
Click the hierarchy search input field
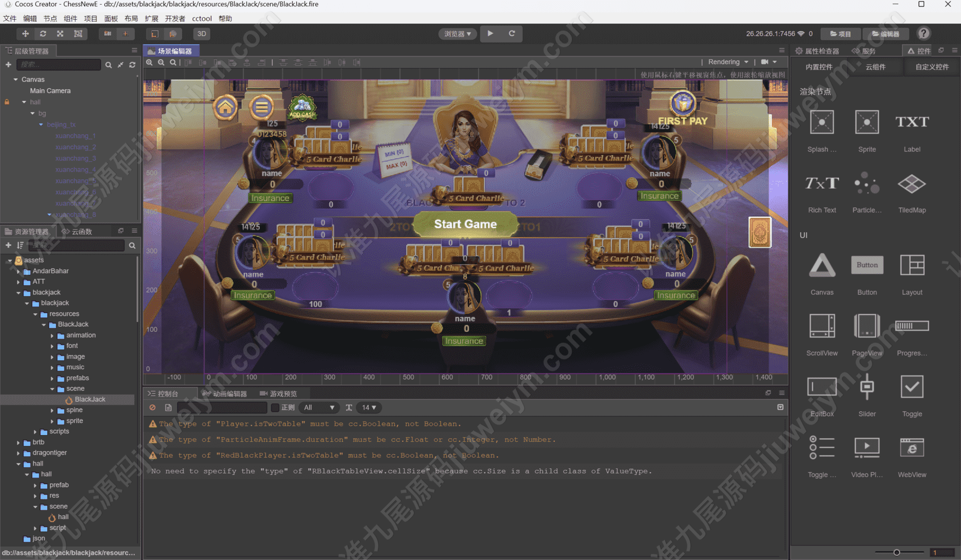point(59,64)
